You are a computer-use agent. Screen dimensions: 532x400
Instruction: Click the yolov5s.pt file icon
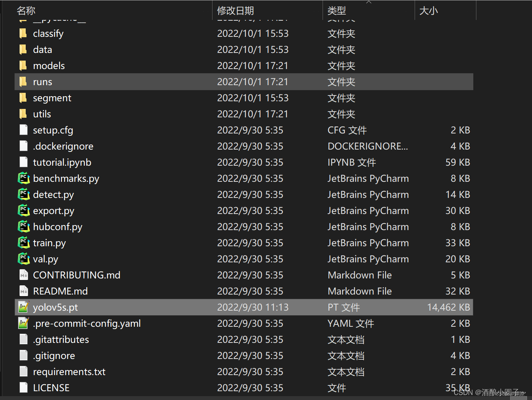tap(23, 307)
